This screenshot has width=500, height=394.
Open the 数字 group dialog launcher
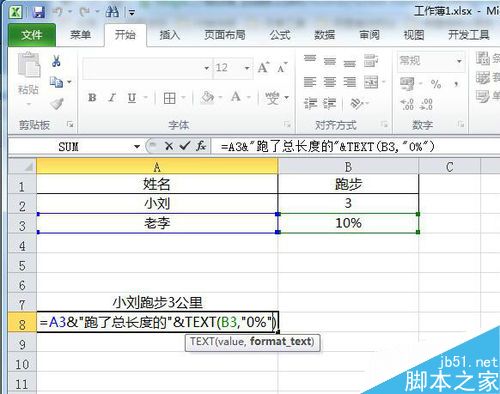point(461,124)
